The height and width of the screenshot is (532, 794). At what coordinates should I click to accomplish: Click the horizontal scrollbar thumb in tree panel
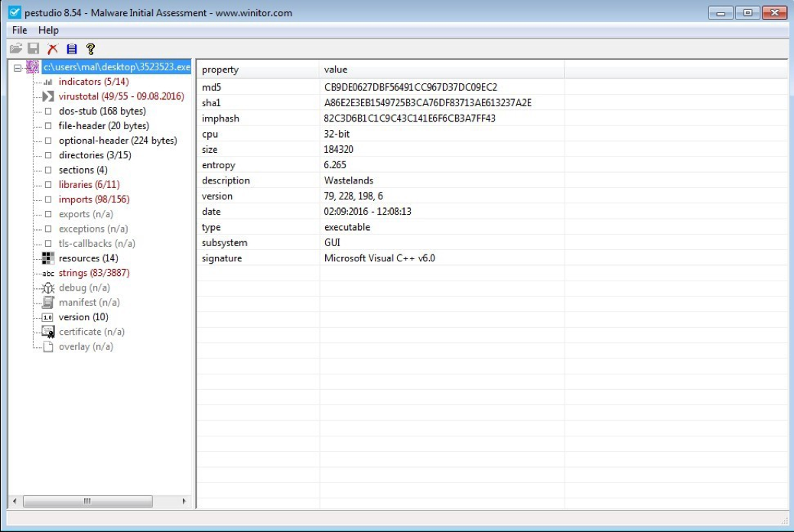87,501
